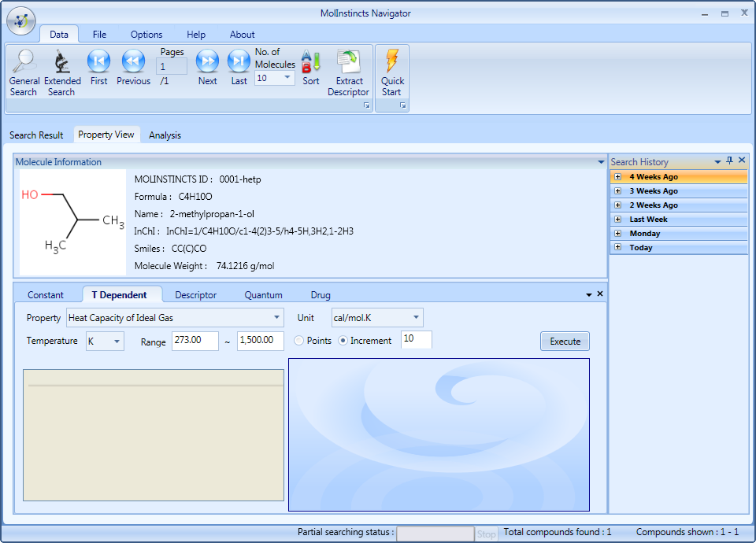Open the property tabs overflow arrow
The height and width of the screenshot is (543, 756).
589,294
